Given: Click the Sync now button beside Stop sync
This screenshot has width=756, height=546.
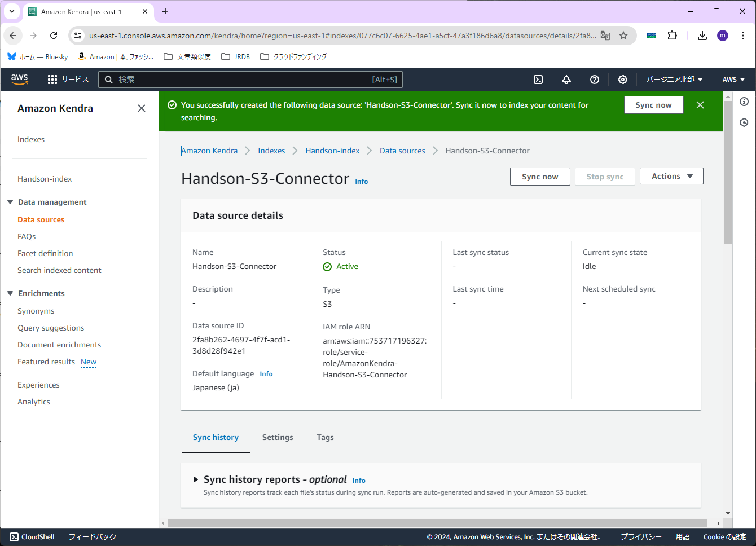Looking at the screenshot, I should click(540, 177).
